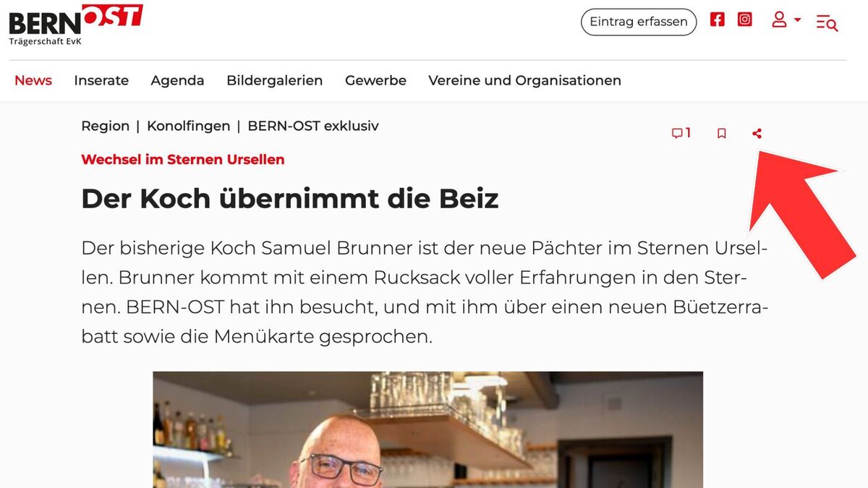Open the comments icon showing 1
Screen dimensions: 868x488
pos(681,133)
